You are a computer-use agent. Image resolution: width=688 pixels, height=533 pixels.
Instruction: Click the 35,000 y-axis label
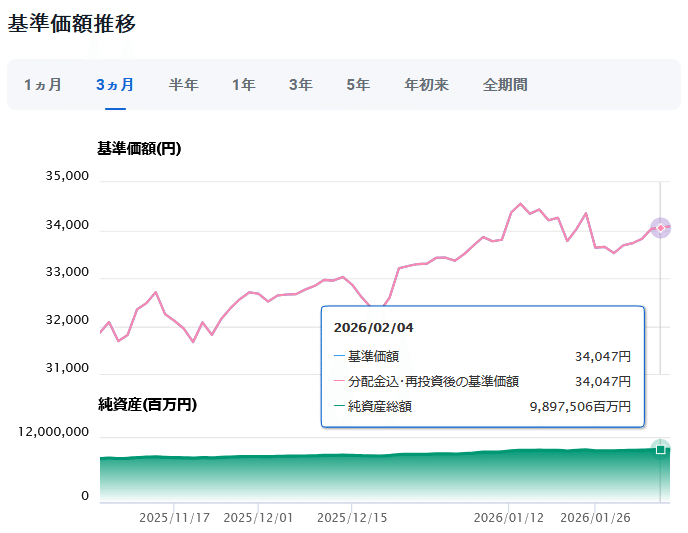[x=67, y=176]
